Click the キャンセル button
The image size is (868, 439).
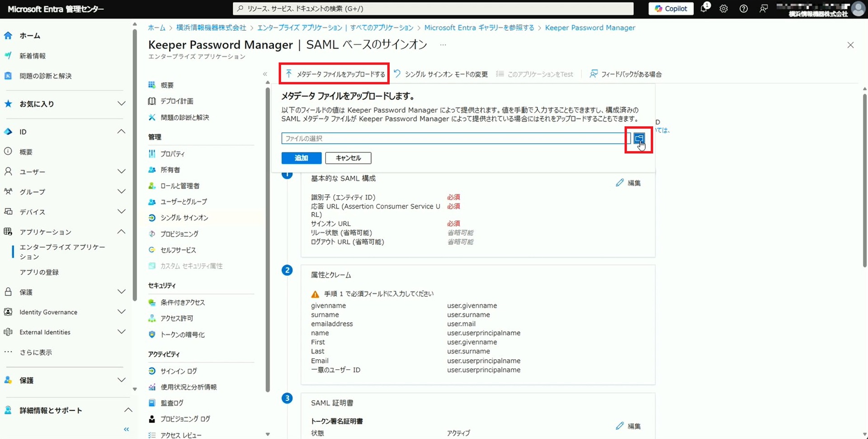click(x=348, y=158)
